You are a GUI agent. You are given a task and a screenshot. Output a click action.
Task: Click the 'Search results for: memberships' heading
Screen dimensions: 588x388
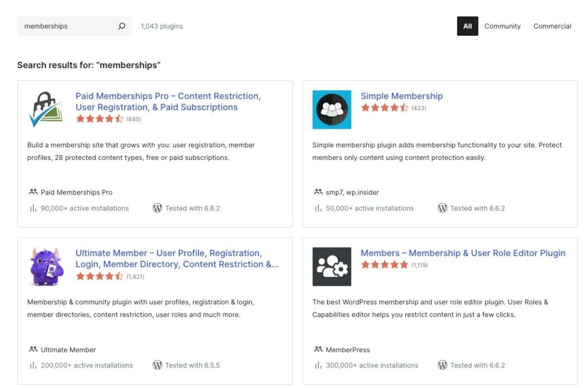coord(89,65)
